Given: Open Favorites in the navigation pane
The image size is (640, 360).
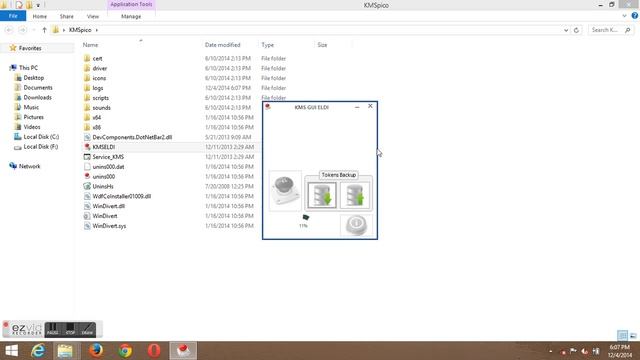Looking at the screenshot, I should 30,48.
